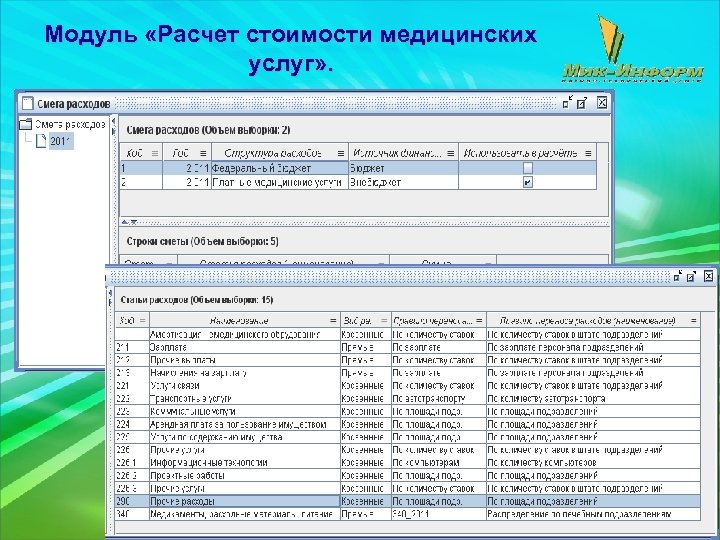Expand the upper pane with the splitter down arrow
Screen dimensions: 720x540
click(x=134, y=222)
